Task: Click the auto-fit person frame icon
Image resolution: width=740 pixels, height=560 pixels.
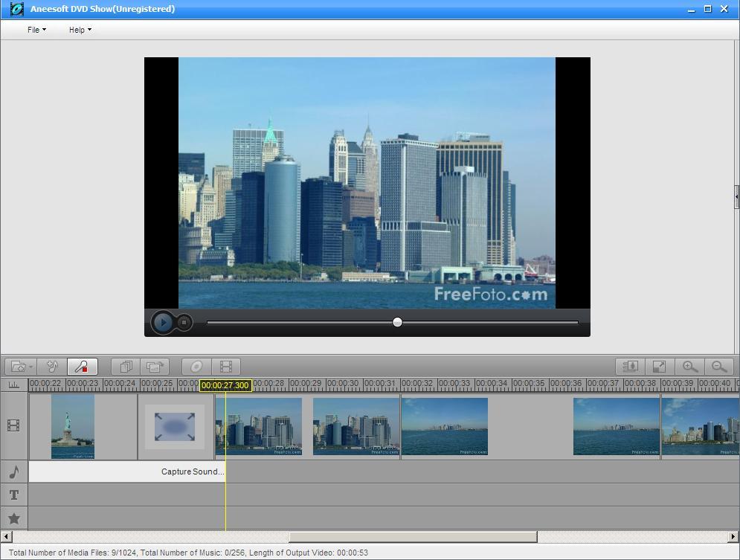Action: point(631,367)
